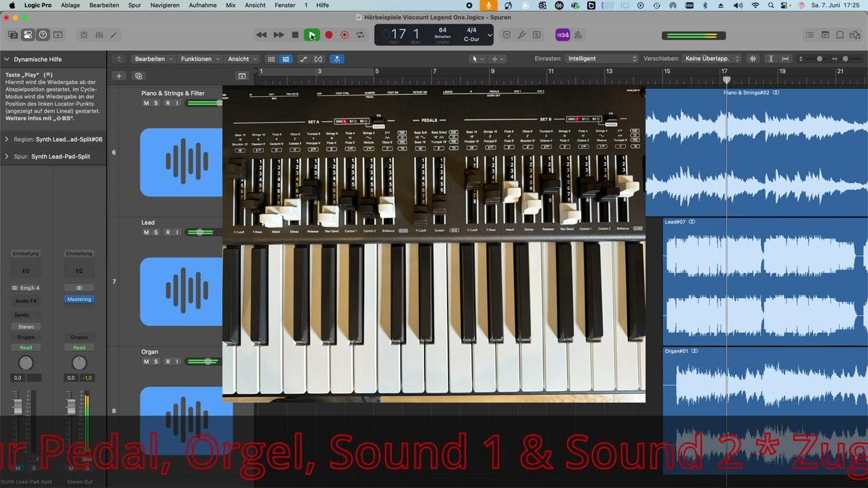Open the Fenster menu

point(285,5)
